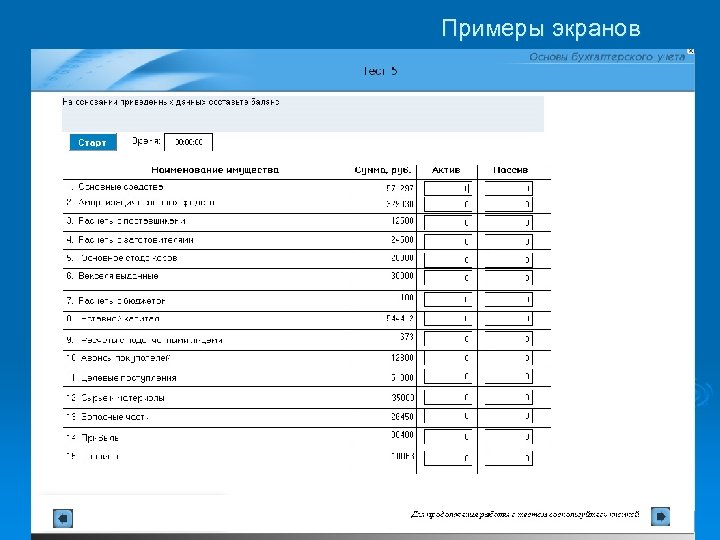
Task: Click the time field showing 00:00:00
Action: pos(189,142)
